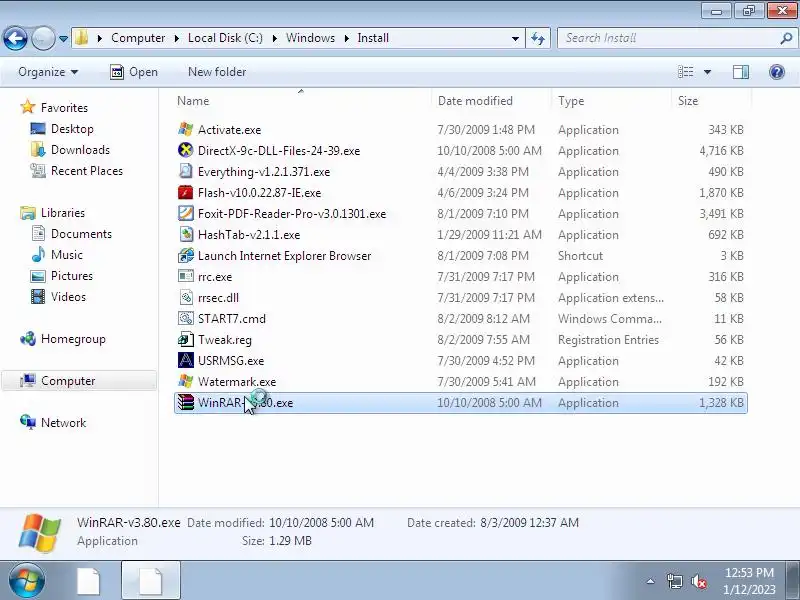The image size is (800, 600).
Task: Click the HashTab-v2.1.1.exe icon
Action: point(186,234)
